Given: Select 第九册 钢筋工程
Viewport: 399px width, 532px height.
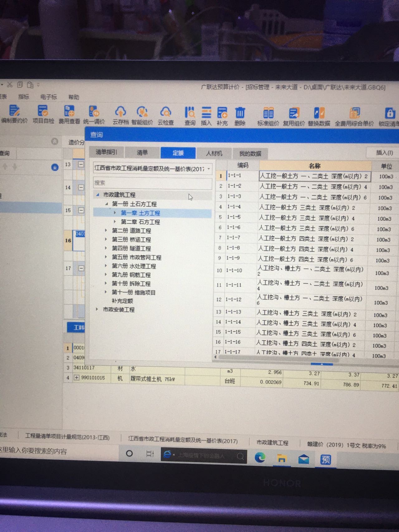Looking at the screenshot, I should [x=131, y=275].
